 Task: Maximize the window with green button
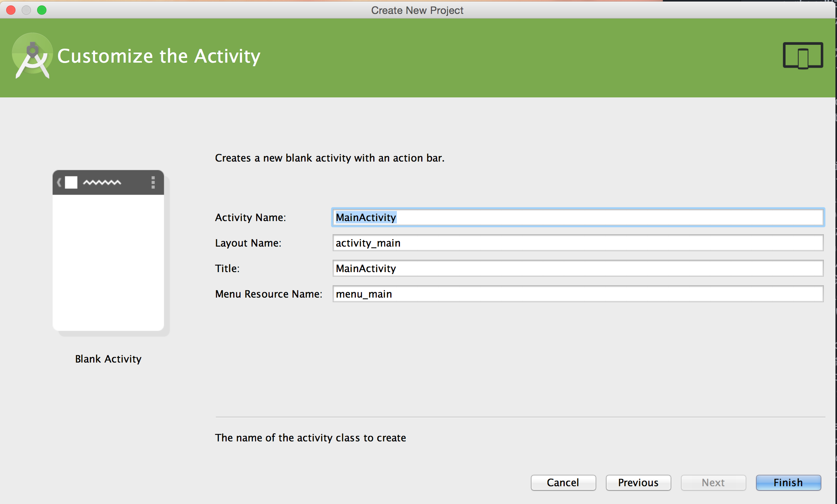tap(42, 10)
